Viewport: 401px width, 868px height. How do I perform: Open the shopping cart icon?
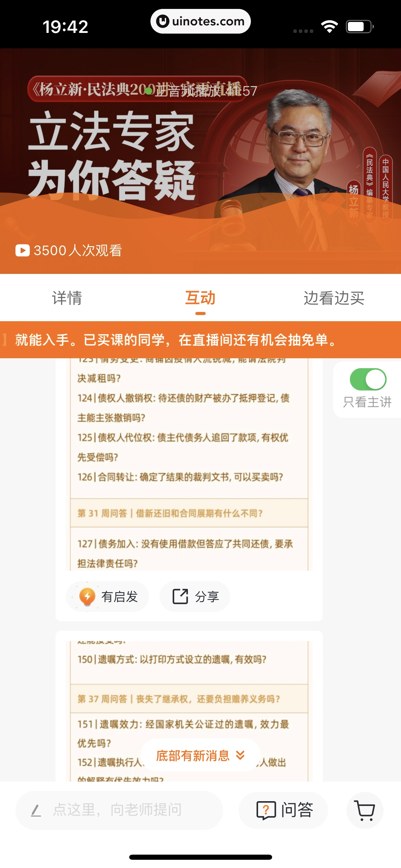(x=365, y=810)
